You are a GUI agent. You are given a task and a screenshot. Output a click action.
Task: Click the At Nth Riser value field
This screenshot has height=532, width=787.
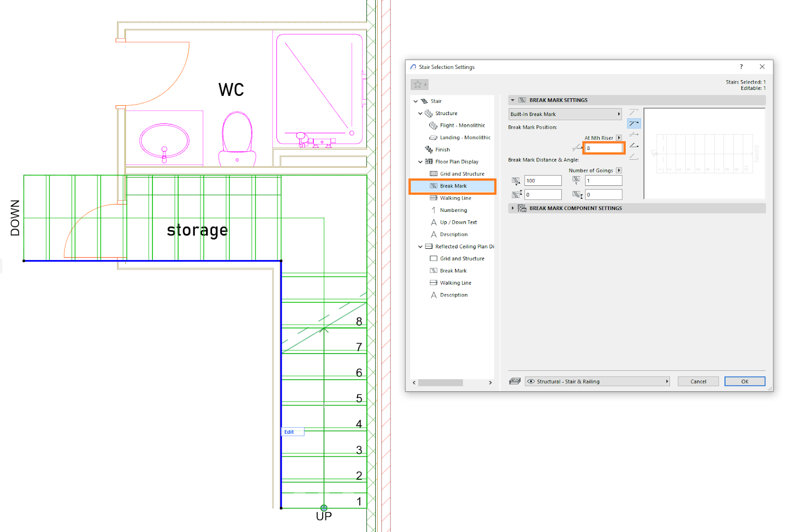pyautogui.click(x=604, y=148)
